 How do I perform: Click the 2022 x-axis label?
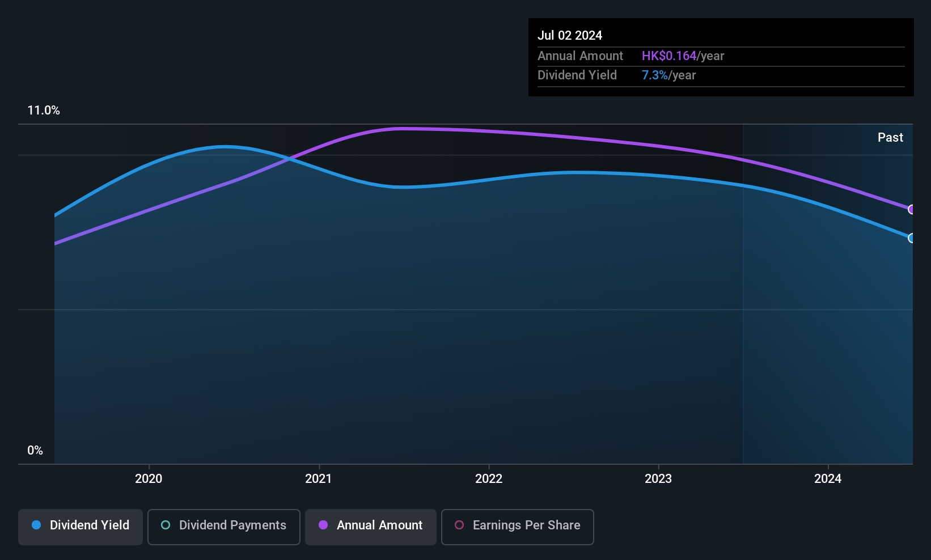(489, 479)
